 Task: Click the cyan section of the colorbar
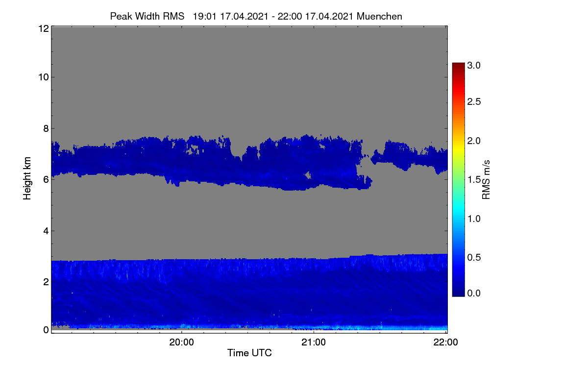pyautogui.click(x=458, y=211)
